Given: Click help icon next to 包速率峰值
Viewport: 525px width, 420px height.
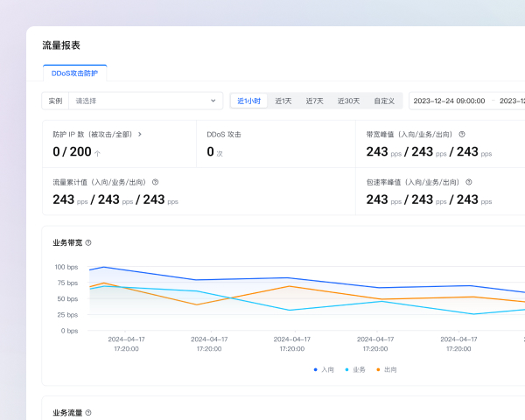Looking at the screenshot, I should tap(469, 182).
